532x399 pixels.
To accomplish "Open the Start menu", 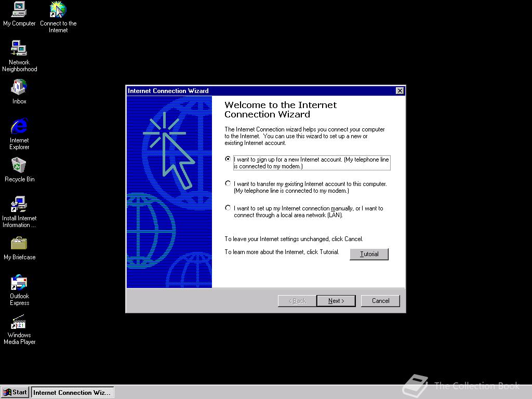I will click(15, 393).
